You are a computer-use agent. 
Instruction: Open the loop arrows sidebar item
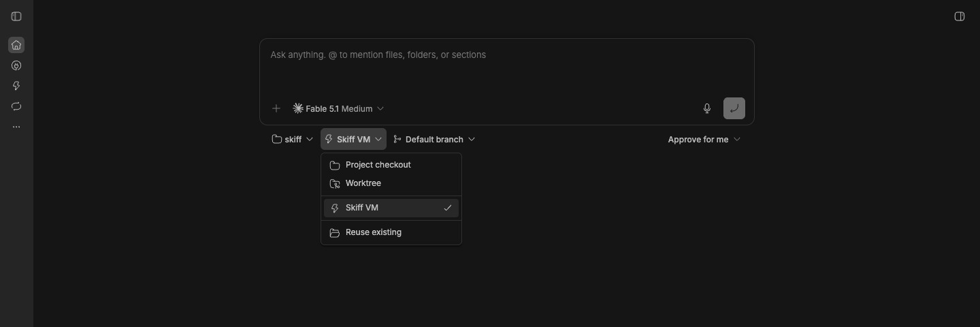point(16,106)
